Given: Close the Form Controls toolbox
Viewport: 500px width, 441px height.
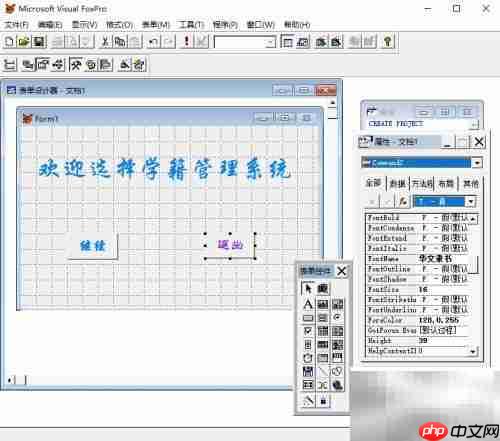Looking at the screenshot, I should tap(341, 271).
